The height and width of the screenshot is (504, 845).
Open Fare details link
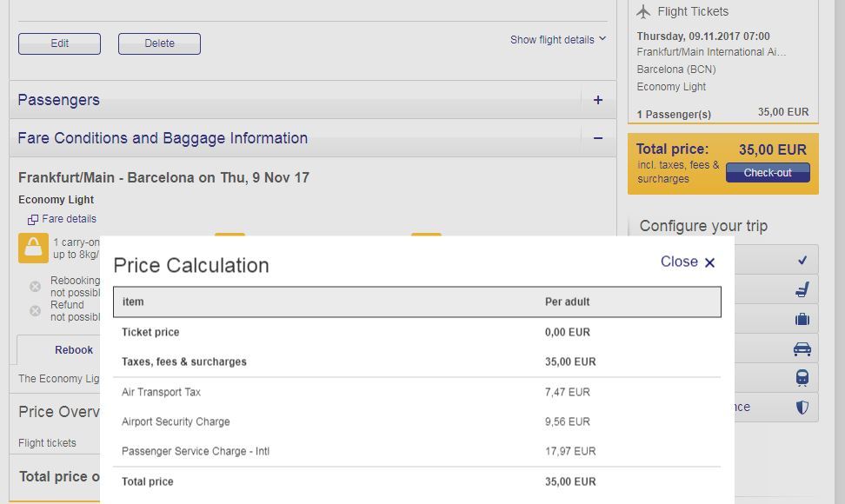point(69,219)
